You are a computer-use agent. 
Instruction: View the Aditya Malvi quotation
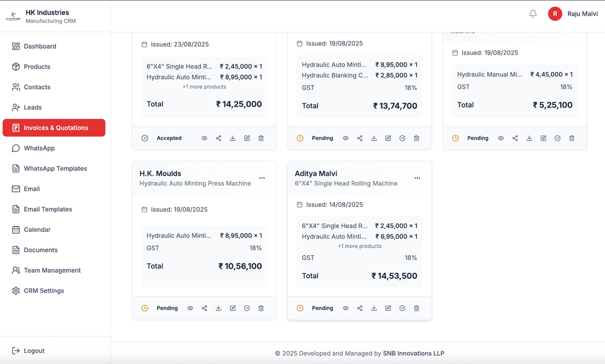(346, 308)
